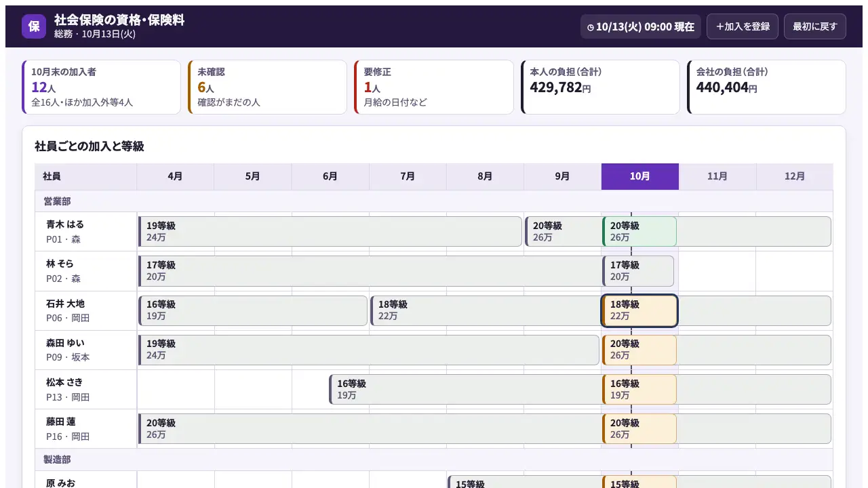Click 石井 大地's selected 10月 18等級 block
The width and height of the screenshot is (868, 488).
pos(639,310)
